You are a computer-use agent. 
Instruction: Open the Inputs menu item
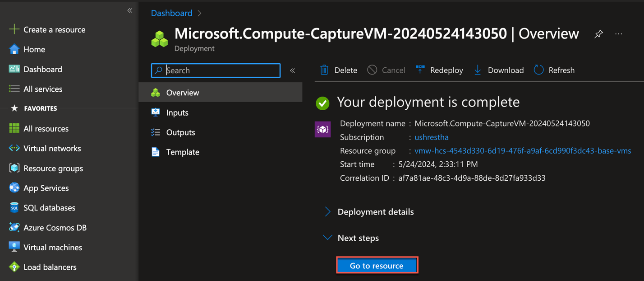click(x=221, y=112)
